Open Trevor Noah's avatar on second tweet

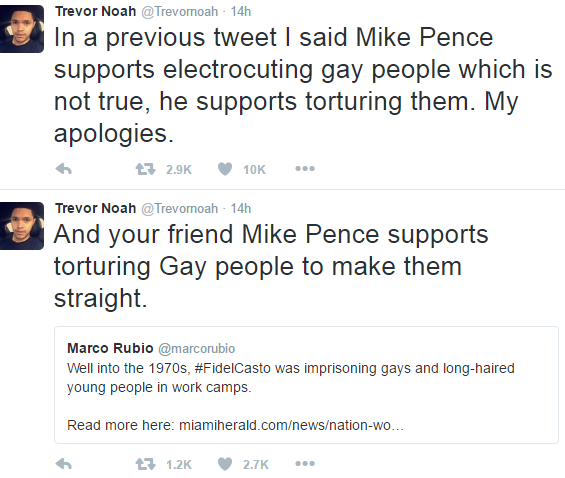click(22, 226)
